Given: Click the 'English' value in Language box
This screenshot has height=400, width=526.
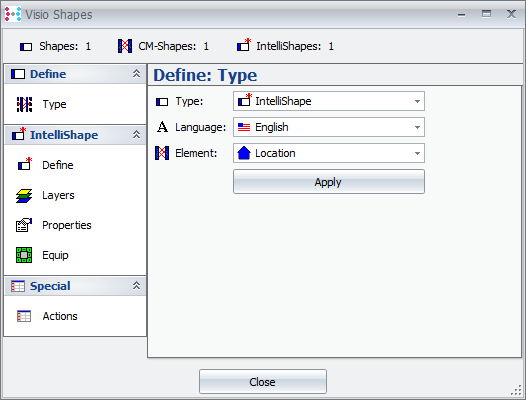Looking at the screenshot, I should pyautogui.click(x=272, y=128).
